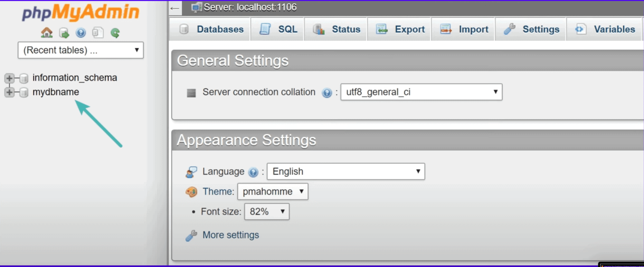
Task: Open the Font size dropdown
Action: coord(267,212)
